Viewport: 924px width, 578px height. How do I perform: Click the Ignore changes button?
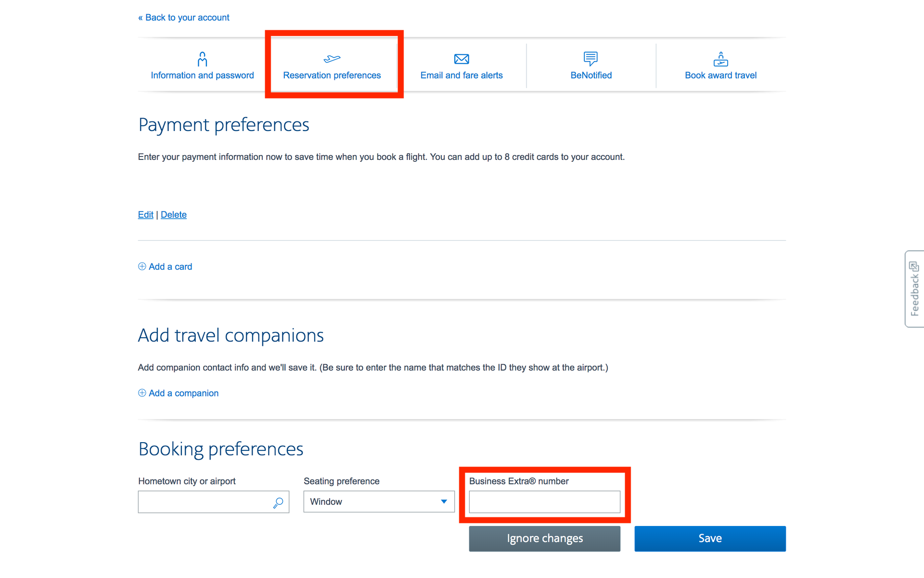[x=544, y=538]
